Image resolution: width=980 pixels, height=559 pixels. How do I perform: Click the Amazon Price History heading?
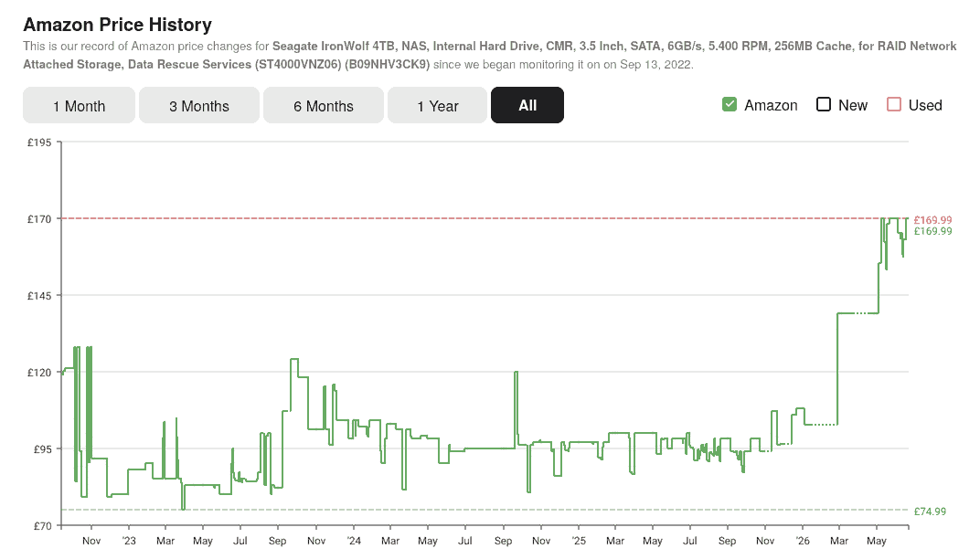click(118, 25)
